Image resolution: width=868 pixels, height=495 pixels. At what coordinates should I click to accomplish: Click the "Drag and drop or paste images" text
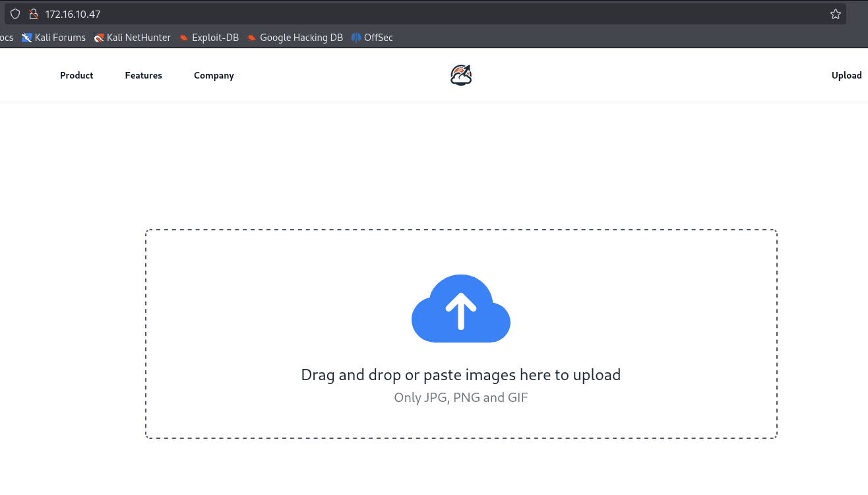460,375
